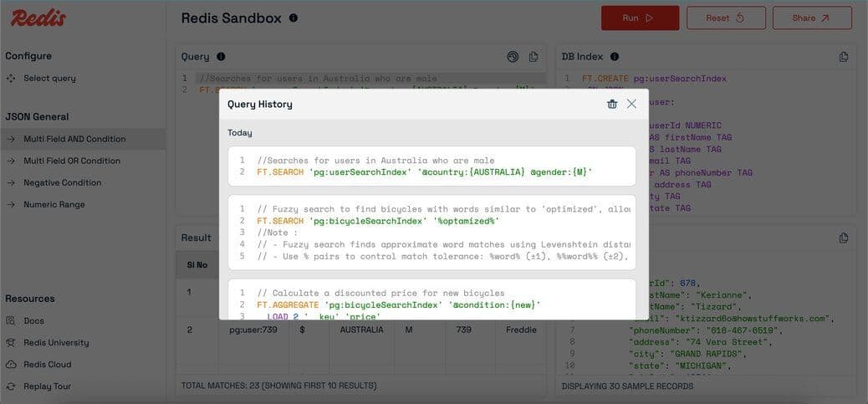
Task: Open Select query in Configure
Action: [49, 79]
